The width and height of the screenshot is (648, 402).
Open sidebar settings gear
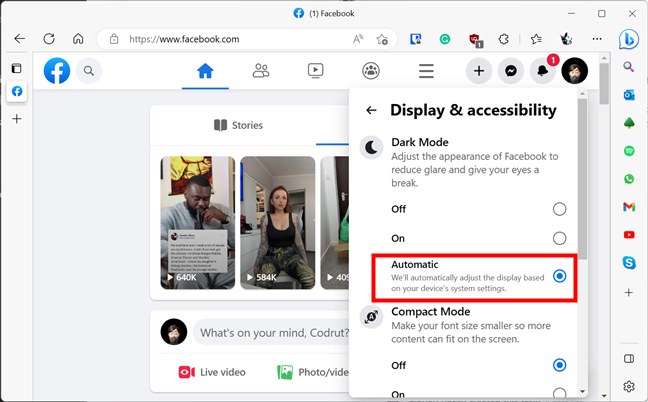[629, 387]
